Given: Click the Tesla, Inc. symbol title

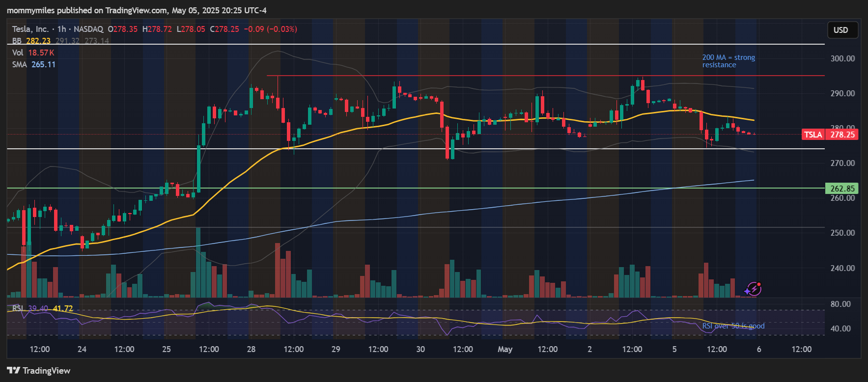Looking at the screenshot, I should coord(30,29).
